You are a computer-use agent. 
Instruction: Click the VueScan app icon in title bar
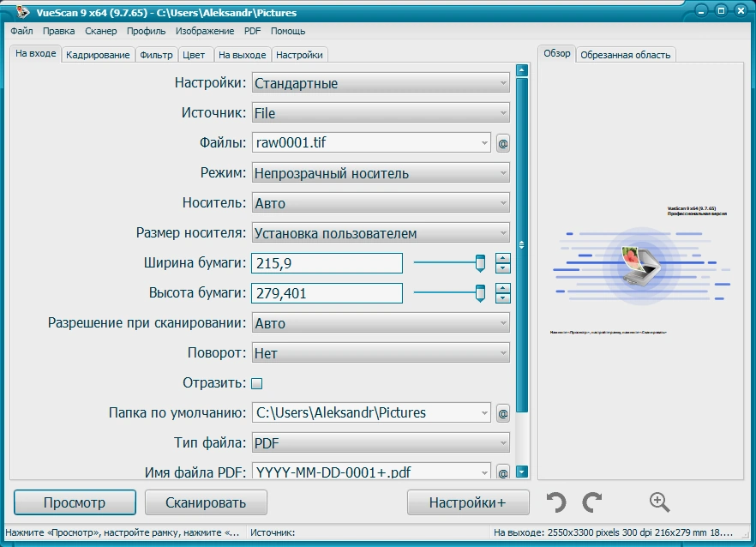click(x=22, y=12)
